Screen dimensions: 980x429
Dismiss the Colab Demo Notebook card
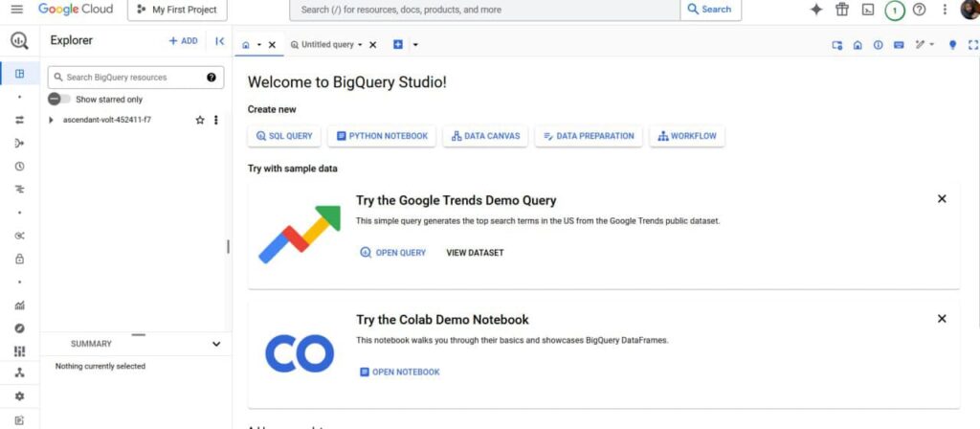click(942, 319)
